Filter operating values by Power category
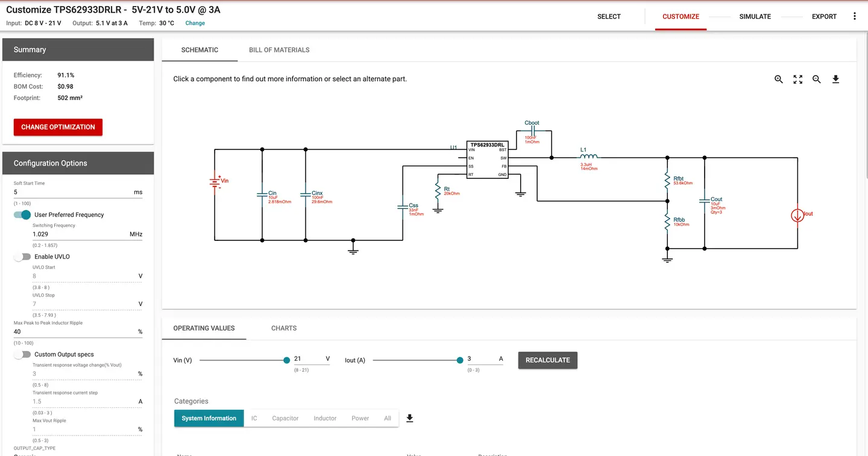The image size is (868, 456). point(360,418)
